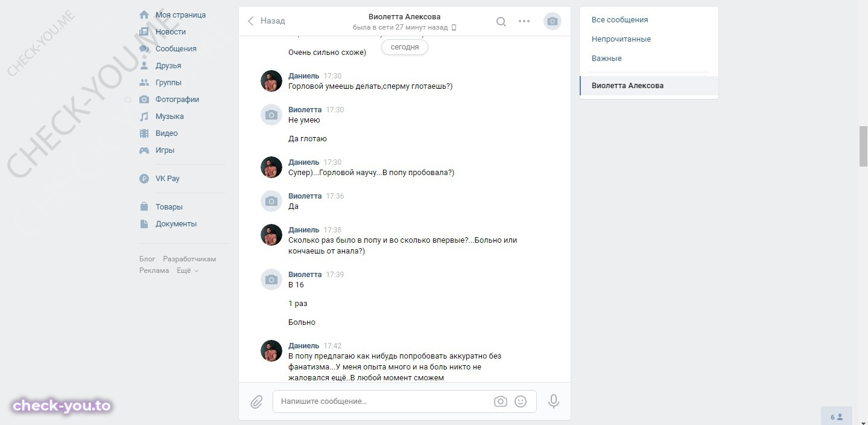Open the Блог footer link
Viewport: 868px width, 425px height.
pos(147,259)
